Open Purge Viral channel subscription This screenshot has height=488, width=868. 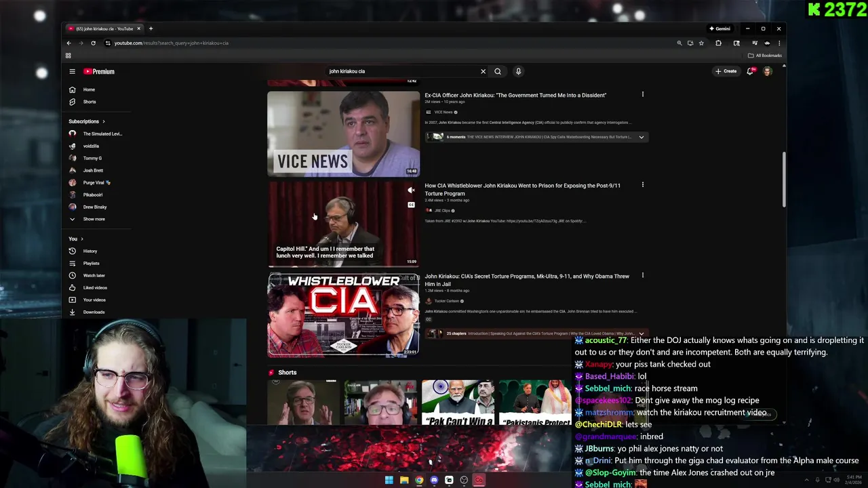pos(96,182)
